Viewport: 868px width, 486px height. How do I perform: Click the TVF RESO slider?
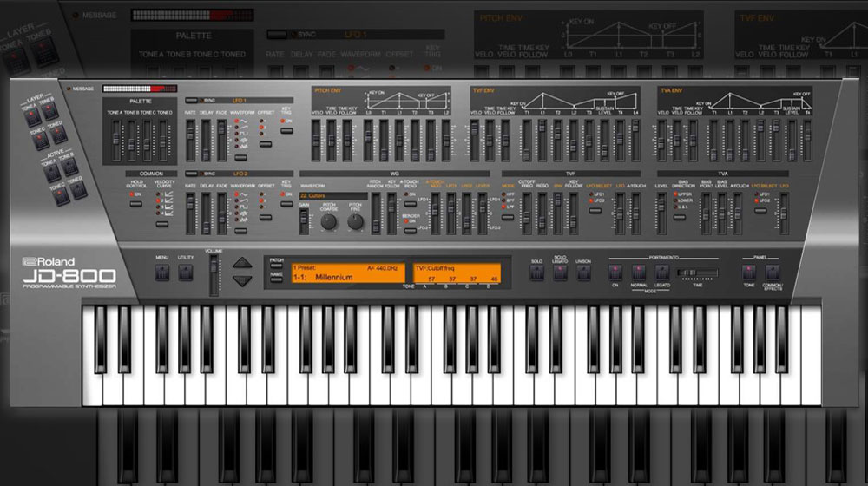pos(542,213)
